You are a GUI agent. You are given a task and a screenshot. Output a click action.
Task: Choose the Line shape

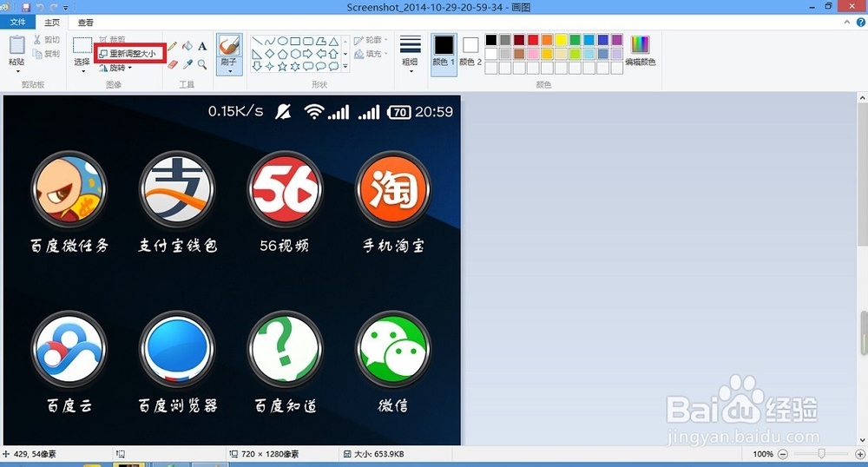pos(257,41)
